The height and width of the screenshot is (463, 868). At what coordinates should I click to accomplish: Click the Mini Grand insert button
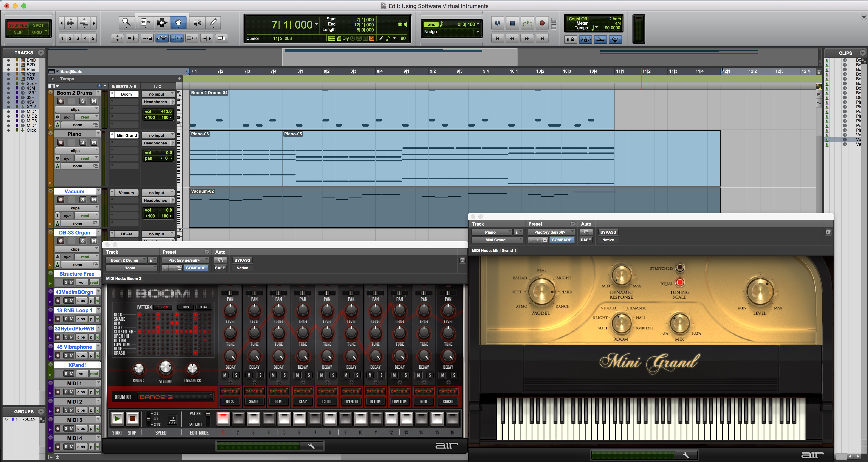point(127,135)
